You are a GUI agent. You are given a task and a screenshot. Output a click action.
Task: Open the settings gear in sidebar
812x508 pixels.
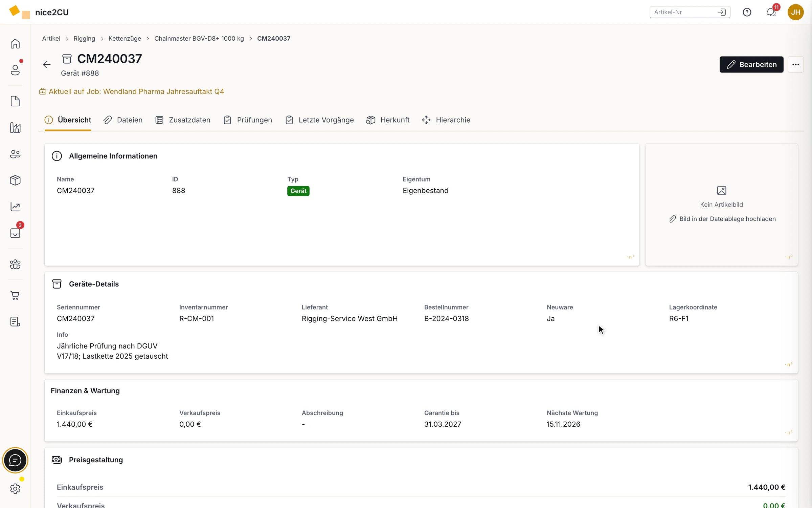tap(15, 489)
